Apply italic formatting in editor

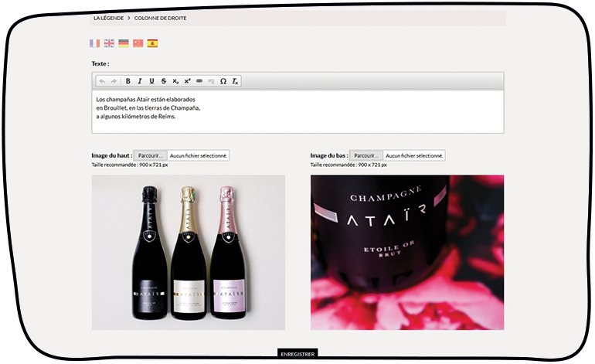coord(140,81)
